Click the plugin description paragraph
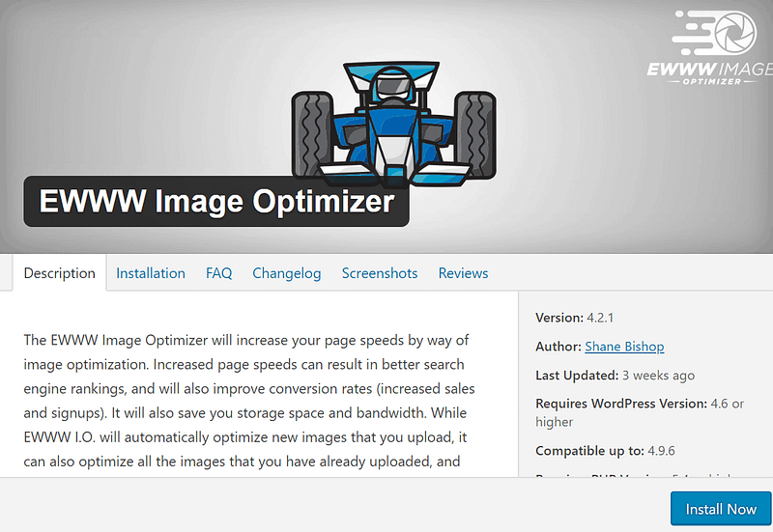Image resolution: width=773 pixels, height=532 pixels. (x=249, y=401)
